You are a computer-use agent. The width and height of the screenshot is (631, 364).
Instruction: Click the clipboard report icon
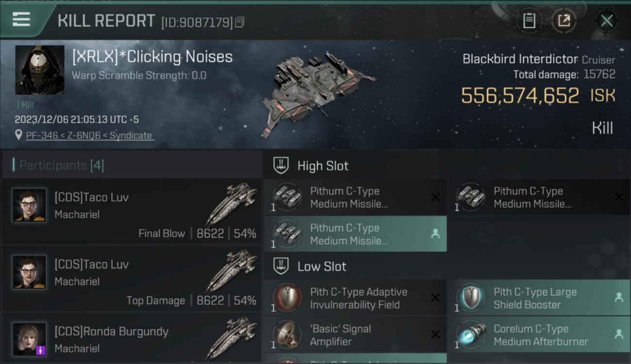pos(529,20)
